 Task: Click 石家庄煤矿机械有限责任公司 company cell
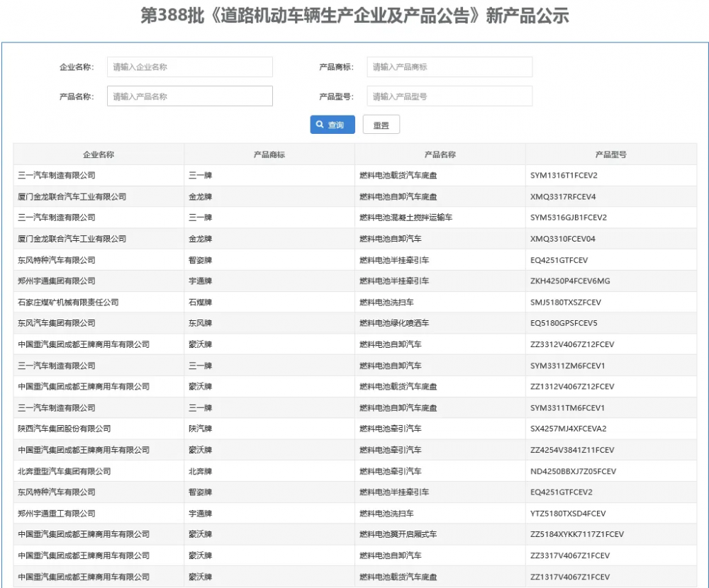point(99,302)
